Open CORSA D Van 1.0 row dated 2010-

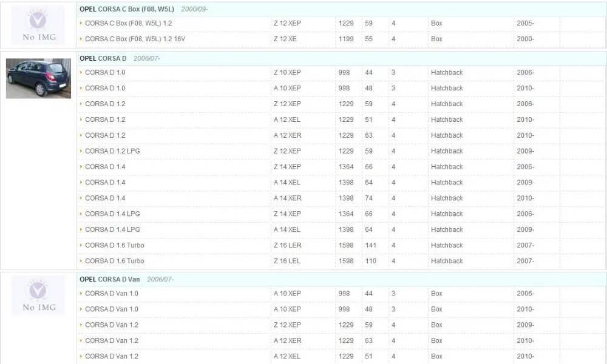[112, 309]
